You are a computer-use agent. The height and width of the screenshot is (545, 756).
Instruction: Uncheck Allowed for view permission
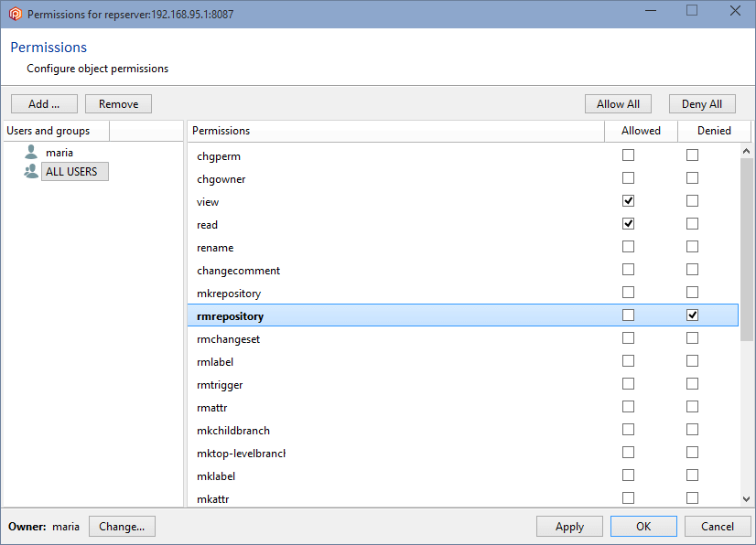pyautogui.click(x=628, y=201)
